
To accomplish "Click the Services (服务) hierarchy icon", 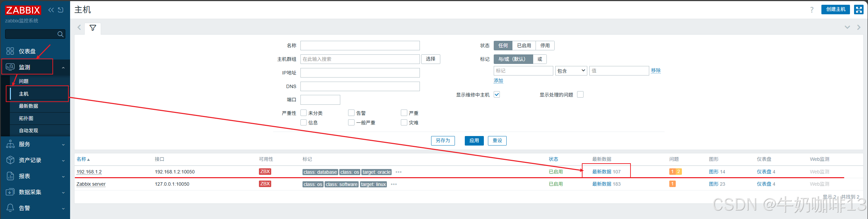I will [x=10, y=144].
